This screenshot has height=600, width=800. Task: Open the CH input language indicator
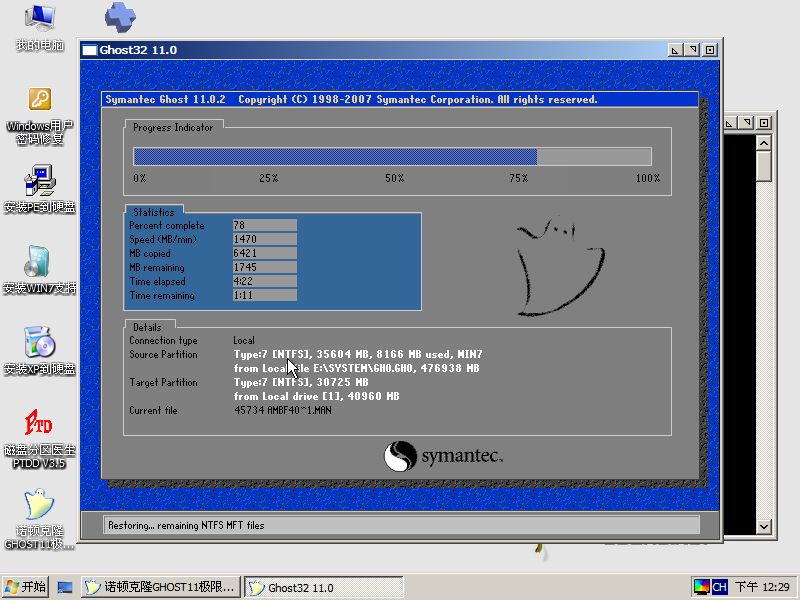click(x=719, y=587)
